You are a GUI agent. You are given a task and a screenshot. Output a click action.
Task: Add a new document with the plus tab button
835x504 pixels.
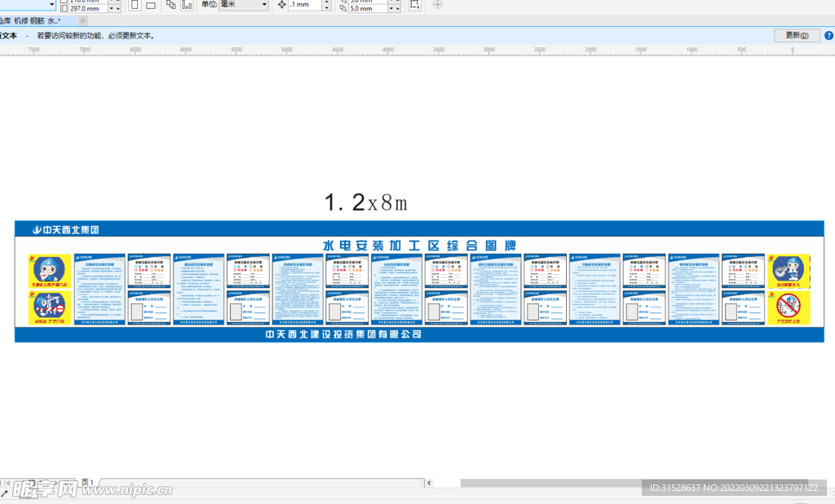[x=82, y=20]
